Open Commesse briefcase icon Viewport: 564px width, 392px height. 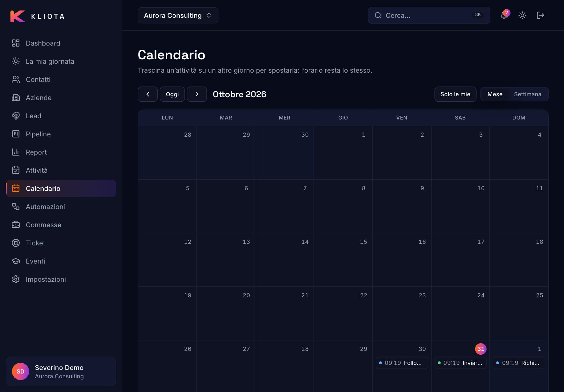(16, 225)
